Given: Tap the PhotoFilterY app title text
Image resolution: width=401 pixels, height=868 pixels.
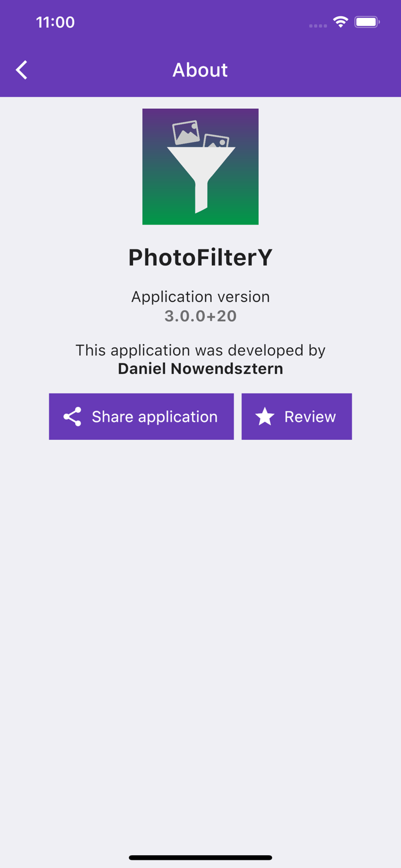Looking at the screenshot, I should (x=200, y=257).
